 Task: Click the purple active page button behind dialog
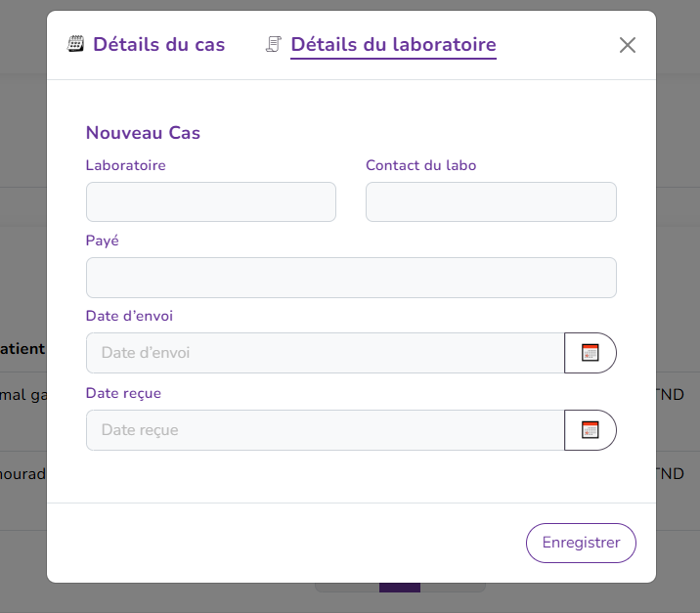[x=399, y=588]
